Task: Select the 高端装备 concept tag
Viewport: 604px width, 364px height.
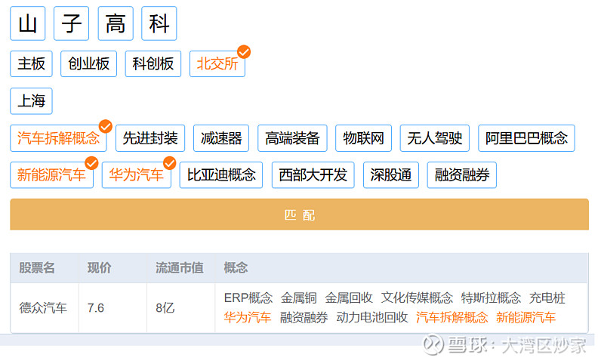Action: coord(292,138)
